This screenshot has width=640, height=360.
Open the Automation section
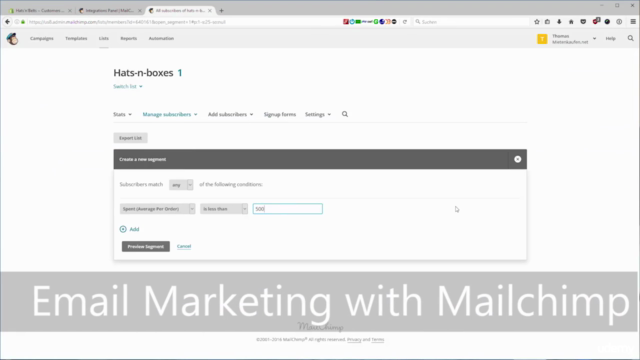161,38
